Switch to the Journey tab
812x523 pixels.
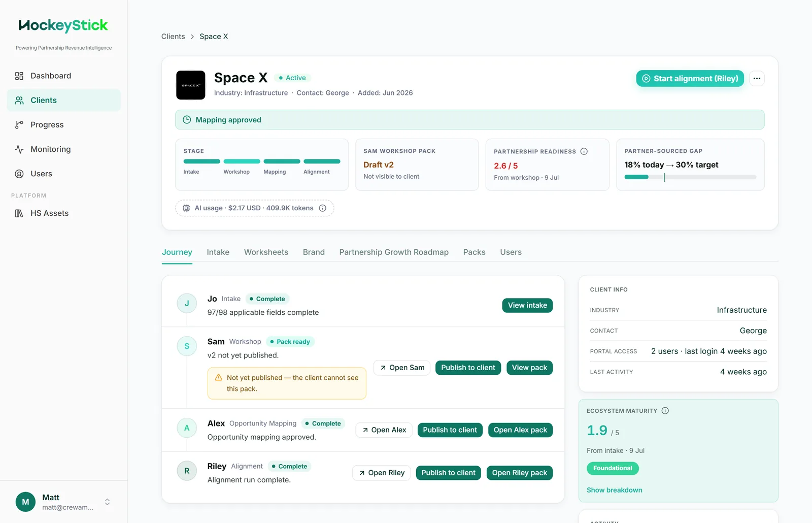tap(177, 252)
